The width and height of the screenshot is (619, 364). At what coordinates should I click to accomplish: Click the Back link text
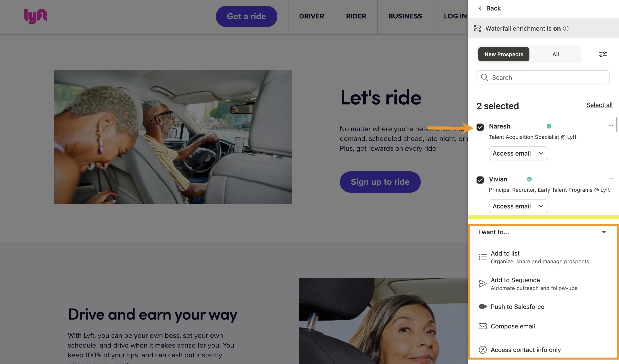[x=493, y=8]
